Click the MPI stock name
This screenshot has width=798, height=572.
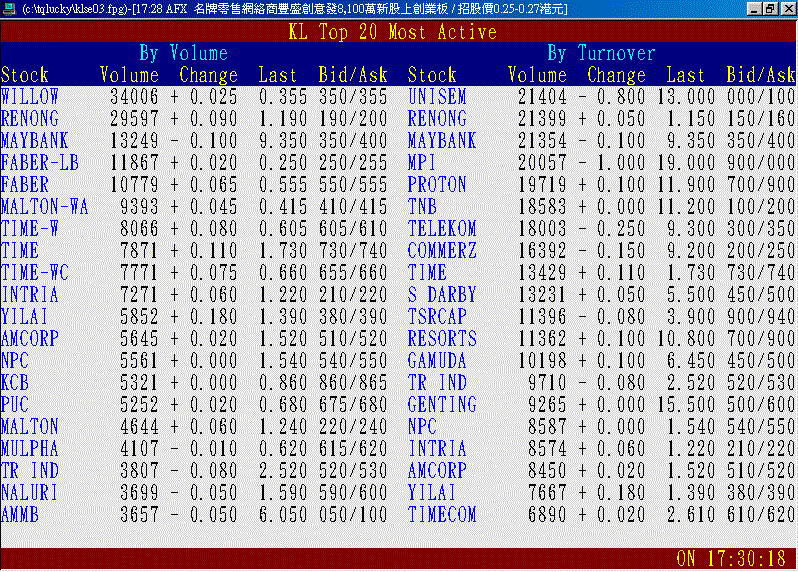point(422,163)
